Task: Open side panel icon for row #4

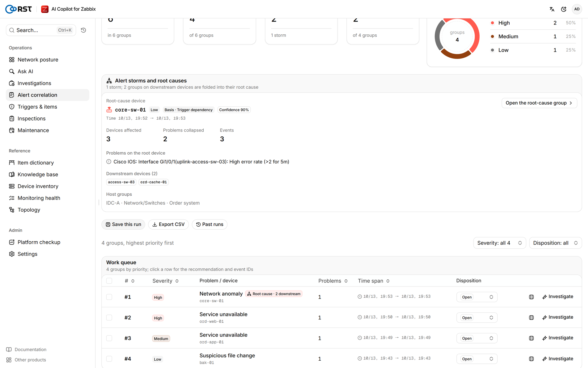Action: (x=531, y=358)
